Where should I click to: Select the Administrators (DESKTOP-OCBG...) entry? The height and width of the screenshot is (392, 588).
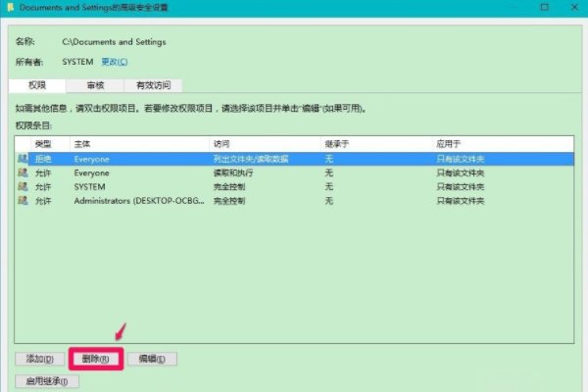click(294, 201)
